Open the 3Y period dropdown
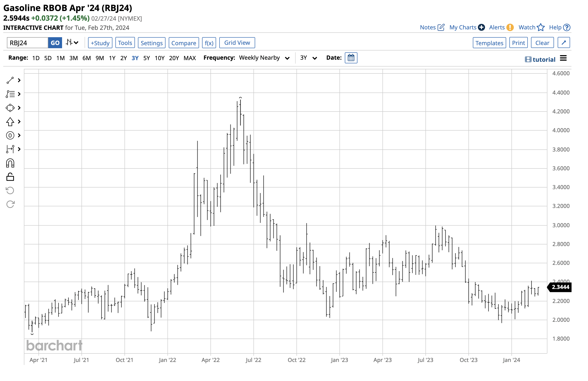 pos(308,58)
